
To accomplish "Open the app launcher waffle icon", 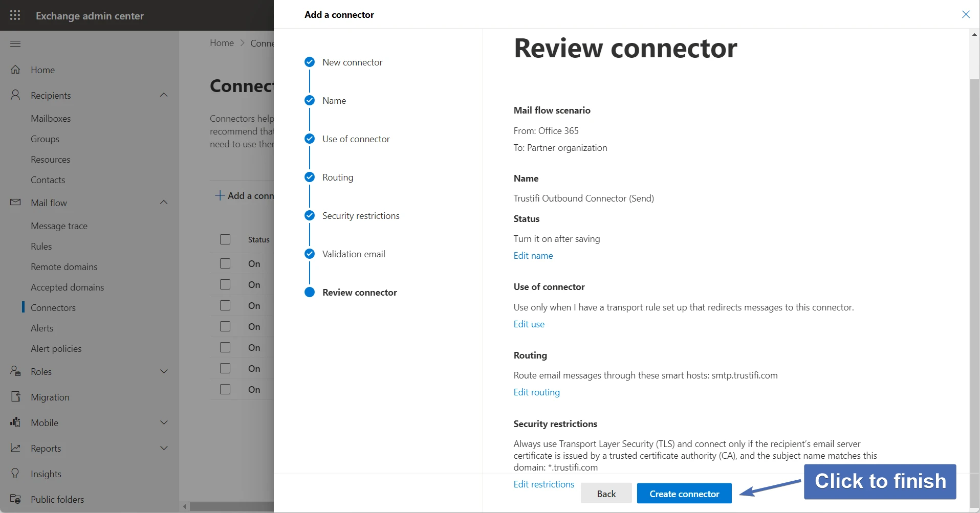I will pyautogui.click(x=15, y=15).
